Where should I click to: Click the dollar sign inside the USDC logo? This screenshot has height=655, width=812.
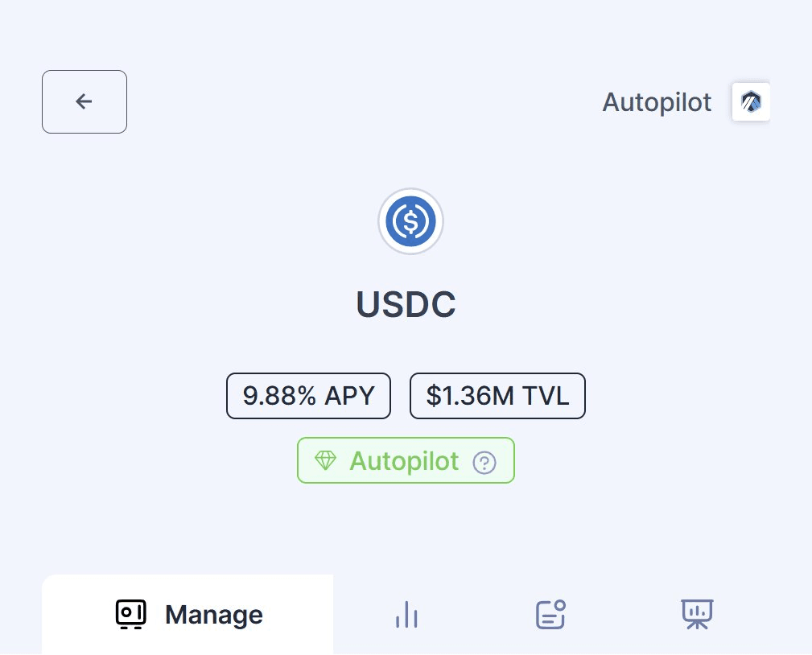point(410,221)
